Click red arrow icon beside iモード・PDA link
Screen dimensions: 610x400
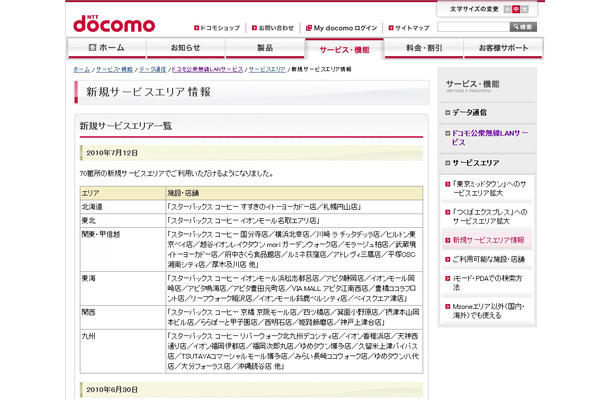[447, 278]
